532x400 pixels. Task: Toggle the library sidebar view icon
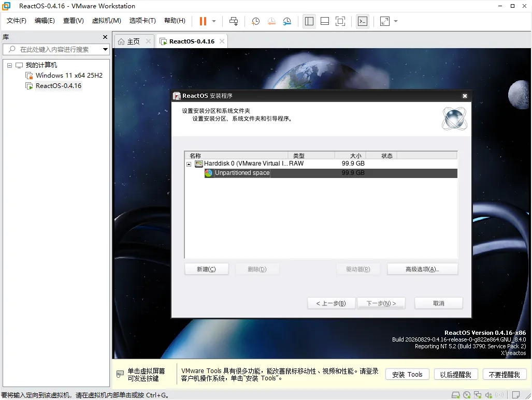click(x=309, y=21)
